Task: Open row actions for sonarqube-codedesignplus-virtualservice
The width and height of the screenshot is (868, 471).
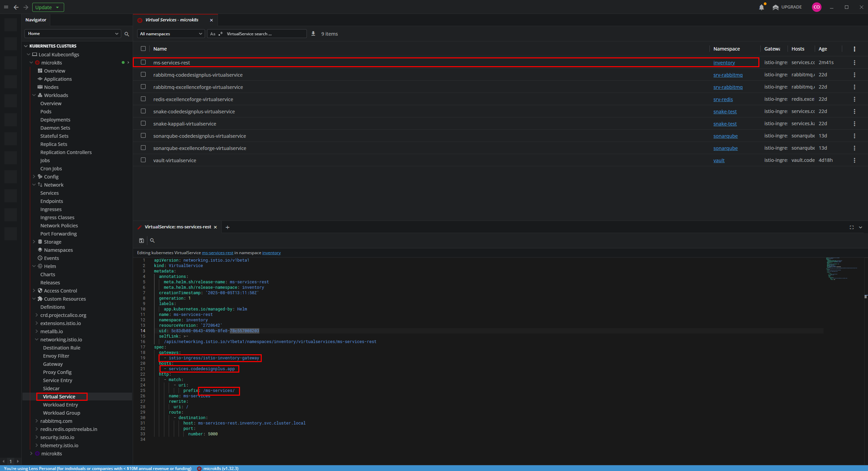Action: pos(854,136)
